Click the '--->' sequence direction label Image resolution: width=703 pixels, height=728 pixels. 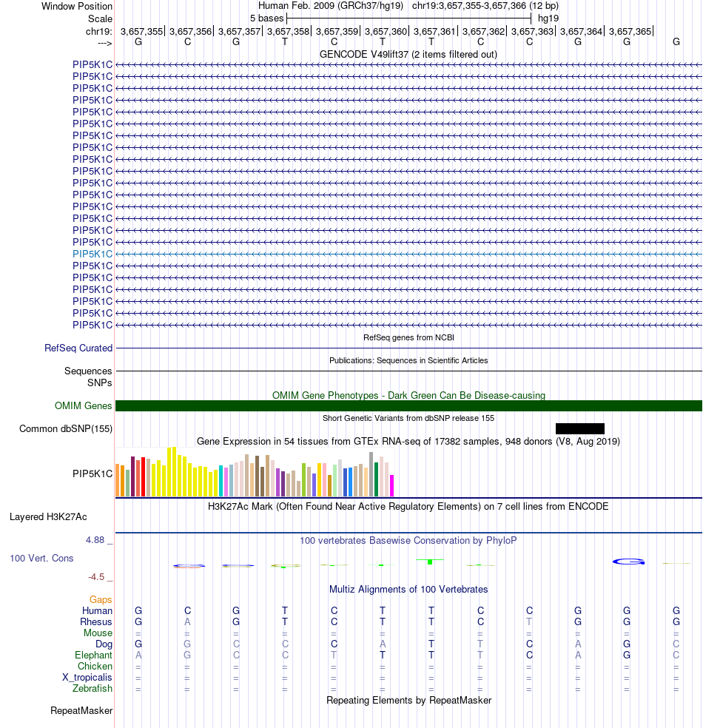(105, 43)
